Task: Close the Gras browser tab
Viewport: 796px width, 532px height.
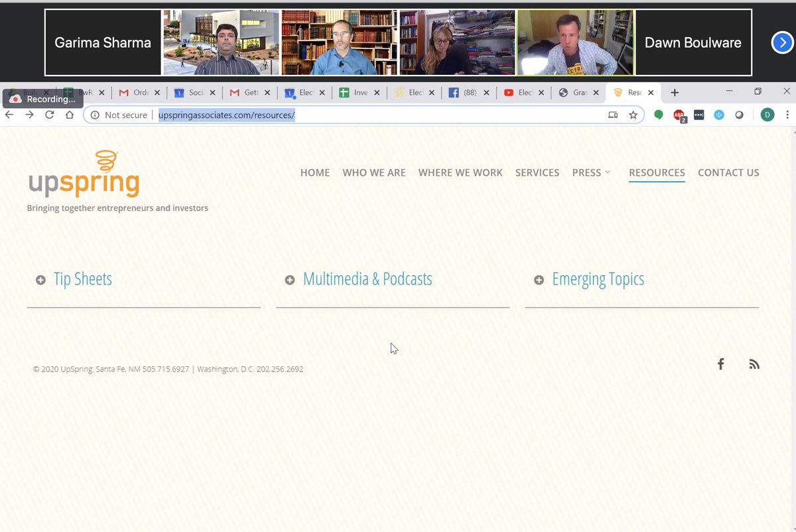Action: pyautogui.click(x=596, y=93)
